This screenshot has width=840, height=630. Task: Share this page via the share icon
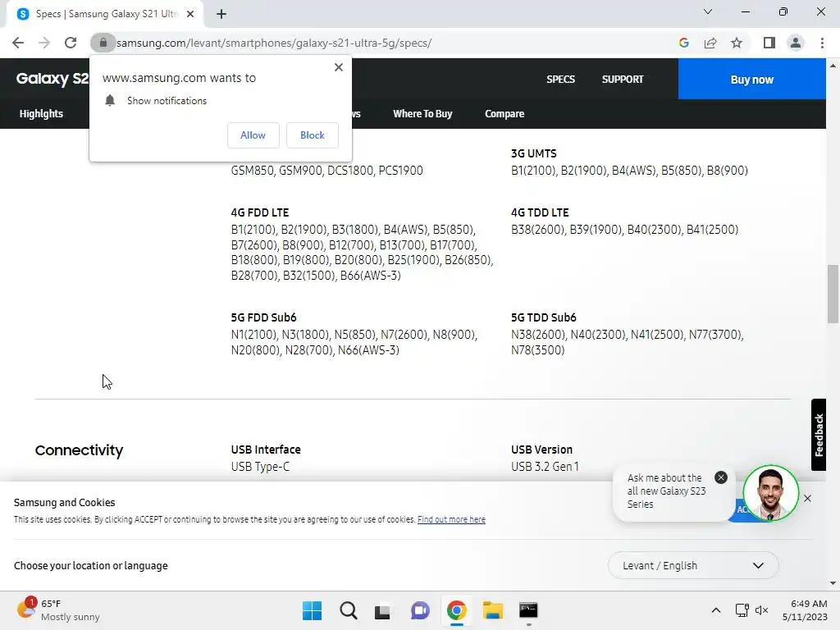[x=710, y=43]
